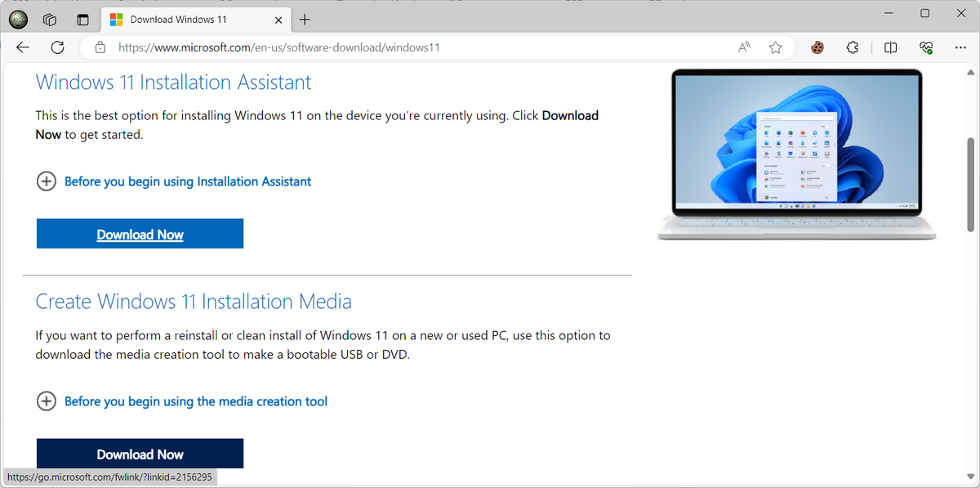Click Download Now for Installation Assistant
The image size is (980, 488).
pos(140,234)
